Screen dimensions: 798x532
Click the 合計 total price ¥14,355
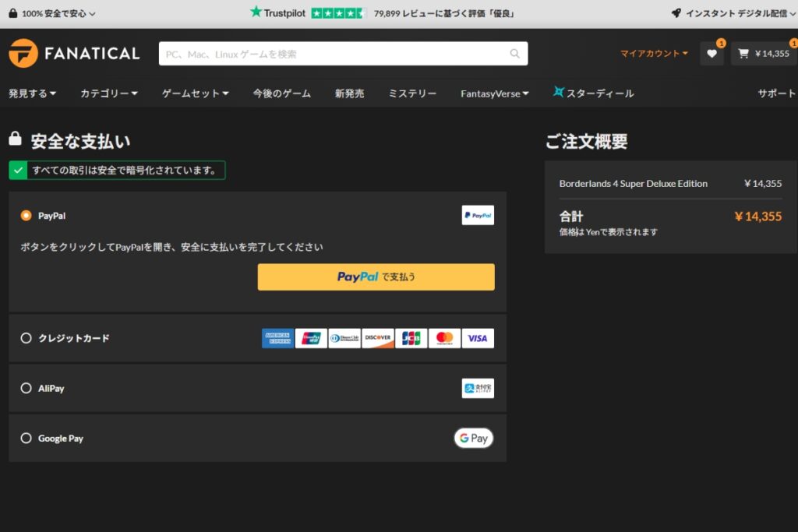[757, 217]
